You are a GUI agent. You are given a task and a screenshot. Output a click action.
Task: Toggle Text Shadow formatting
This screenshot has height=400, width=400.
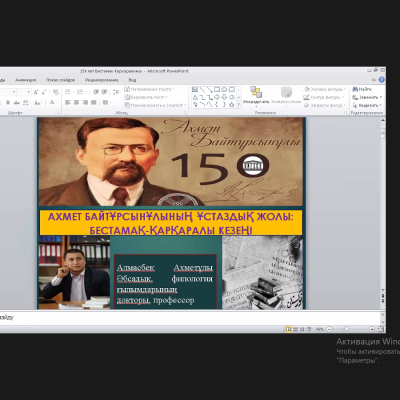pyautogui.click(x=8, y=103)
